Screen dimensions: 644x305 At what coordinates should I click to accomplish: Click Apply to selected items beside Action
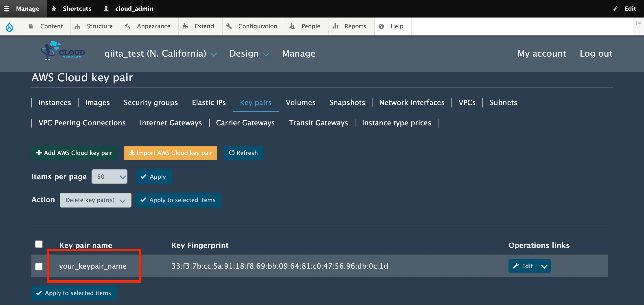tap(178, 200)
